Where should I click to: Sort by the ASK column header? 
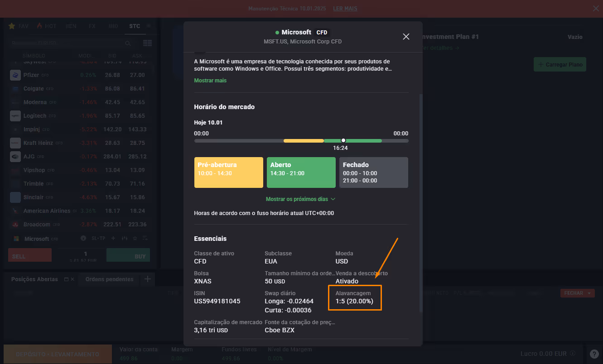tap(137, 55)
